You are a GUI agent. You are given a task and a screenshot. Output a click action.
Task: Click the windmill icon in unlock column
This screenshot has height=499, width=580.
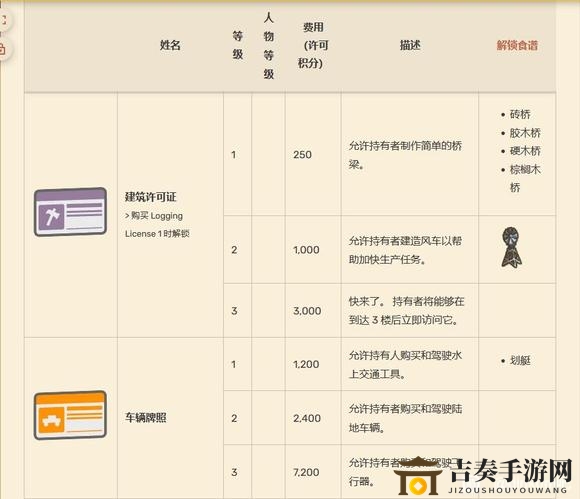tap(512, 247)
